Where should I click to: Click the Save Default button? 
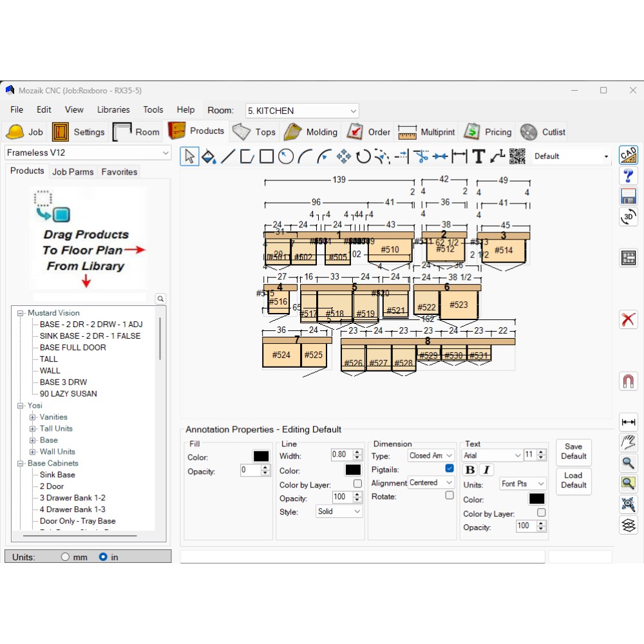click(573, 451)
